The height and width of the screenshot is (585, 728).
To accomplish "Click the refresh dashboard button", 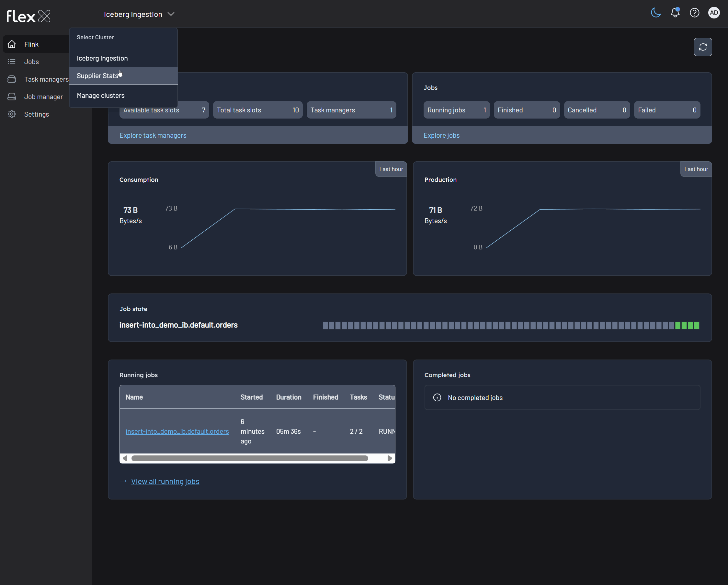I will [x=703, y=47].
